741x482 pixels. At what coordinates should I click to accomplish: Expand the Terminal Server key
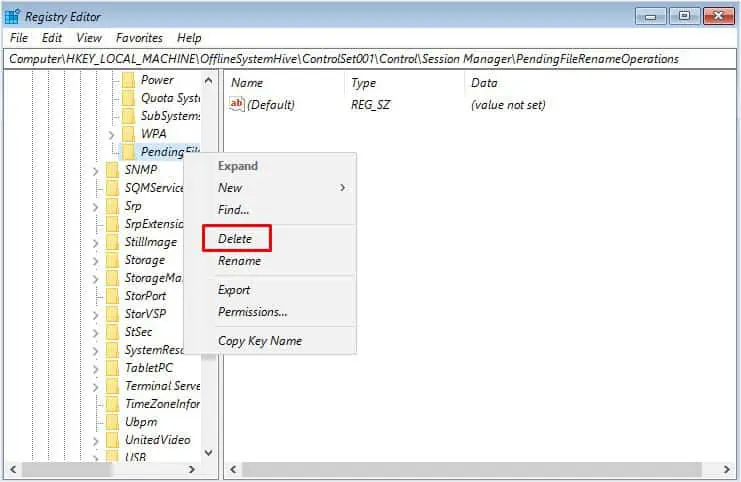[95, 387]
